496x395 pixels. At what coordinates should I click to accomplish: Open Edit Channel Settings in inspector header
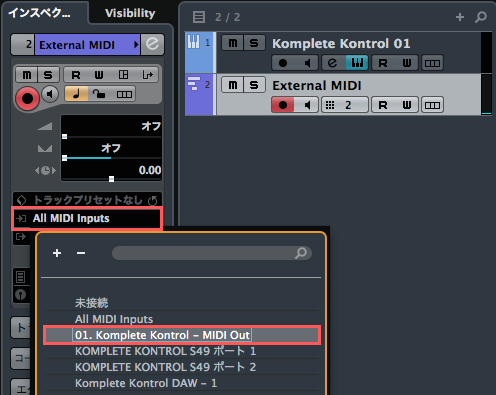tap(152, 44)
